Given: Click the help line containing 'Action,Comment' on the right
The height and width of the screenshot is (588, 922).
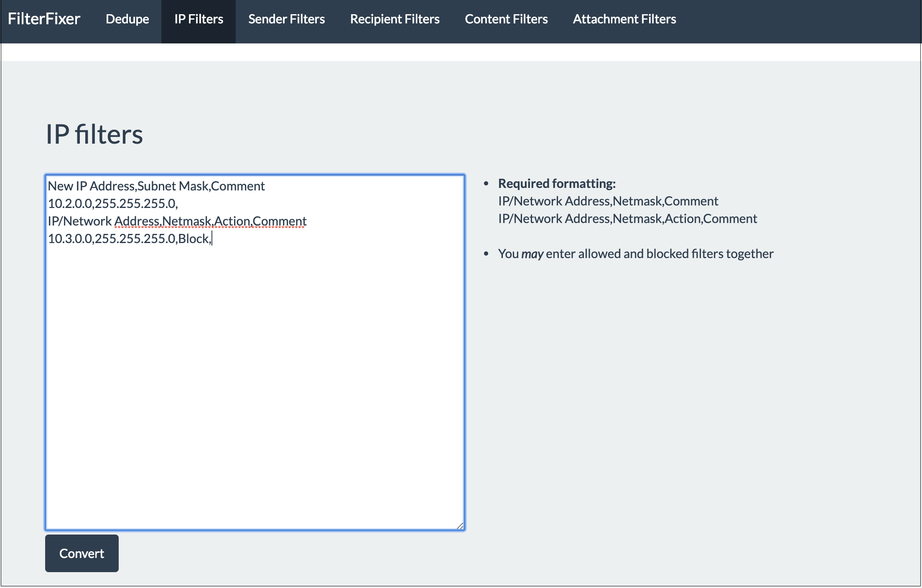Looking at the screenshot, I should (628, 218).
